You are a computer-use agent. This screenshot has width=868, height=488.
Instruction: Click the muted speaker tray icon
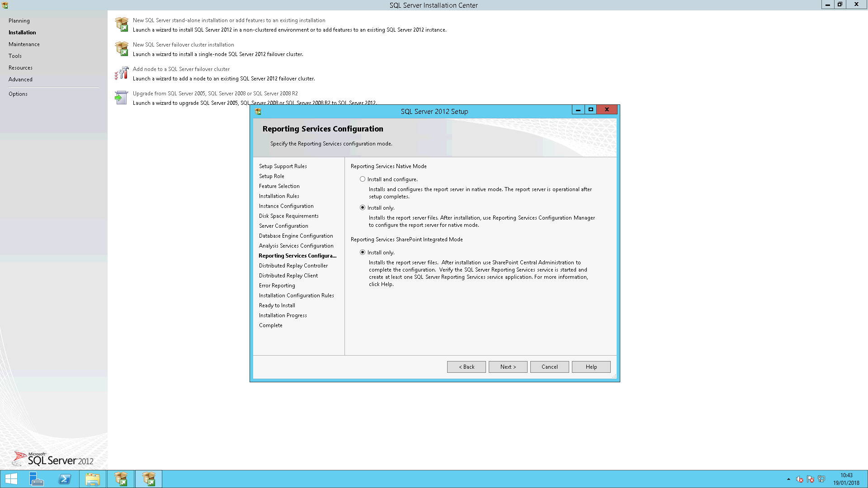tap(800, 479)
